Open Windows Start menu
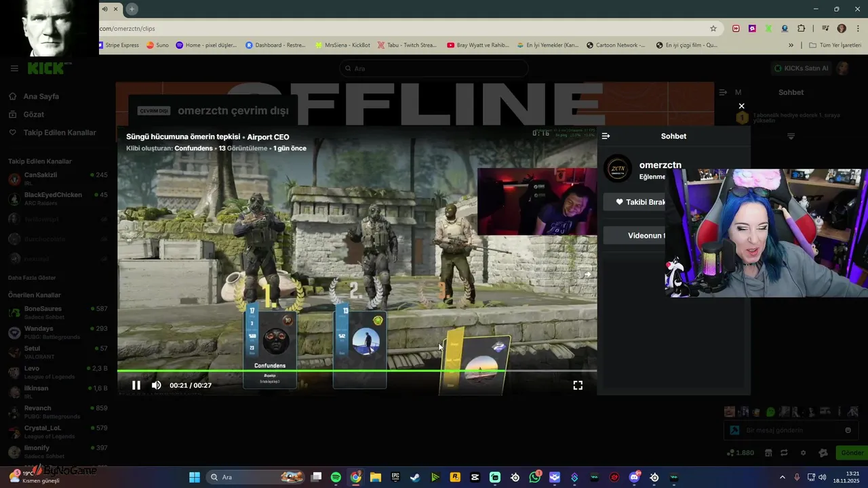This screenshot has height=488, width=868. tap(194, 477)
